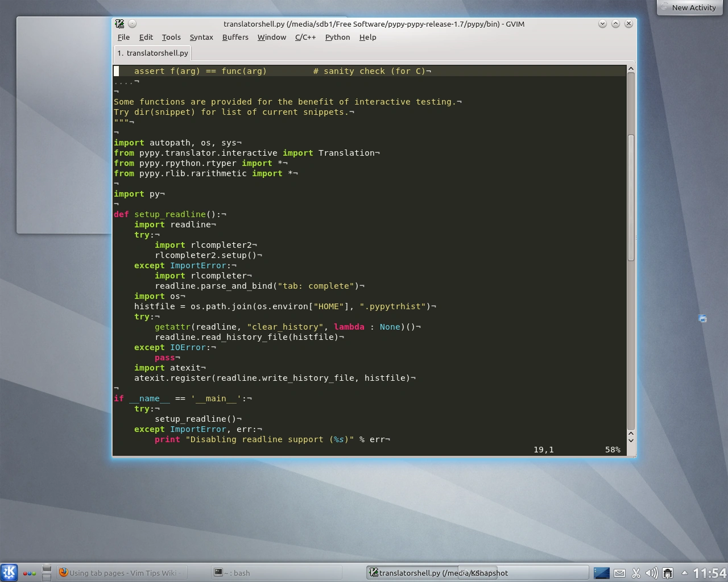Click the 'import autopath, os, sys' line
The height and width of the screenshot is (582, 728).
[x=177, y=143]
